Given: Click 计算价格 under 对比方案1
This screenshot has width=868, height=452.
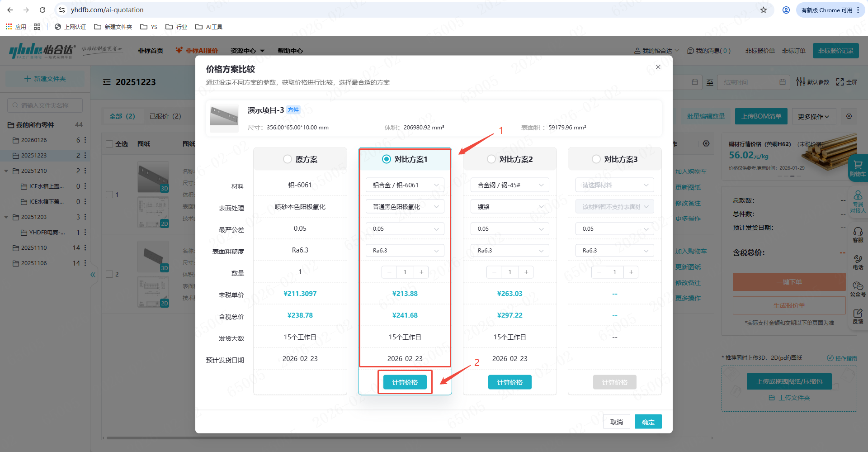Looking at the screenshot, I should (405, 382).
